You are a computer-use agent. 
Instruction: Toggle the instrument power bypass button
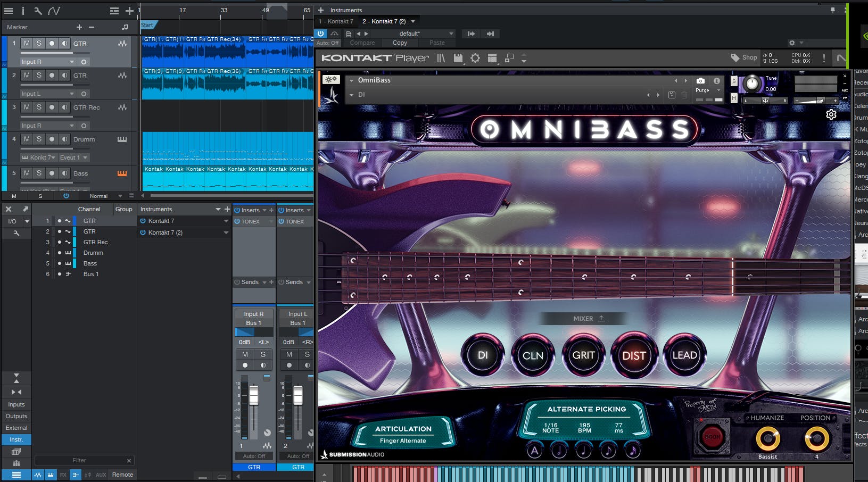click(321, 34)
